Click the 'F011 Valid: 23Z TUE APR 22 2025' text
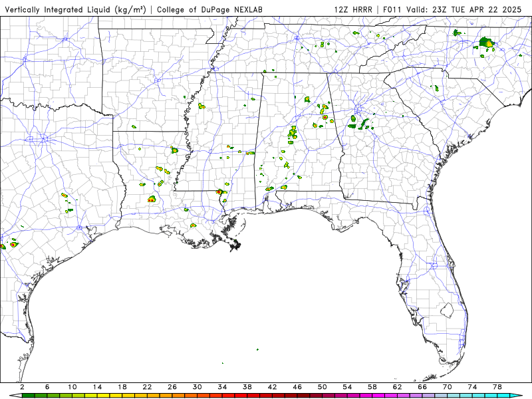Image resolution: width=532 pixels, height=399 pixels. [452, 10]
